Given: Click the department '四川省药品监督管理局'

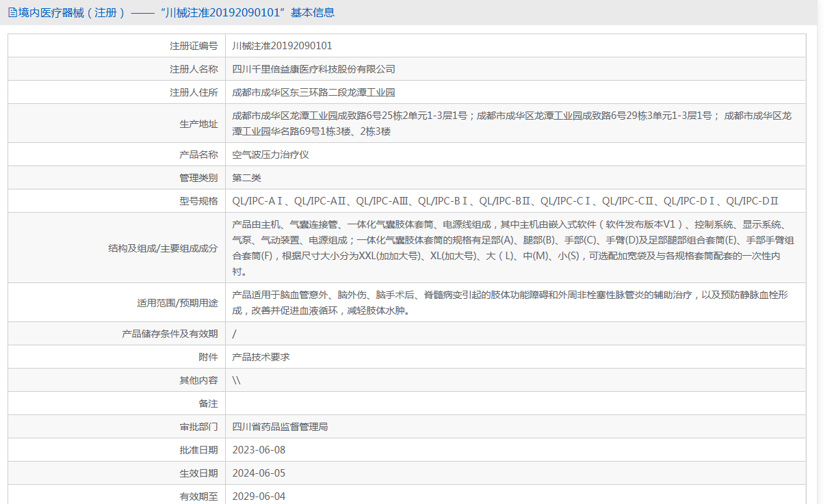Looking at the screenshot, I should [281, 427].
